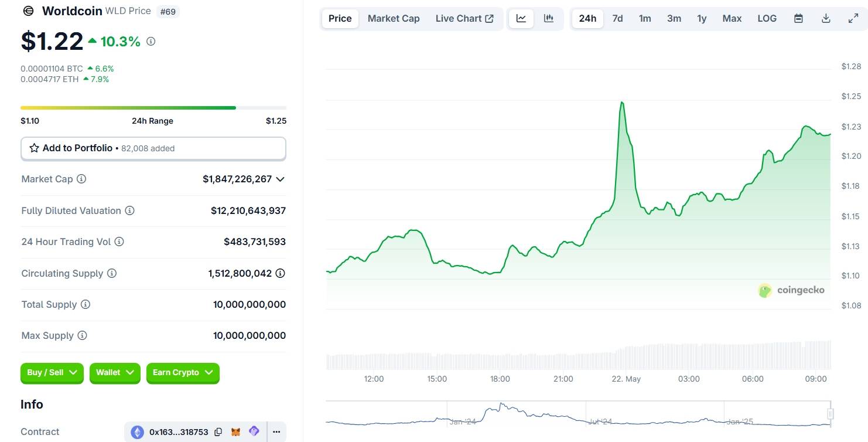The height and width of the screenshot is (442, 868).
Task: Click 0.0004717 ETH price text
Action: 49,79
